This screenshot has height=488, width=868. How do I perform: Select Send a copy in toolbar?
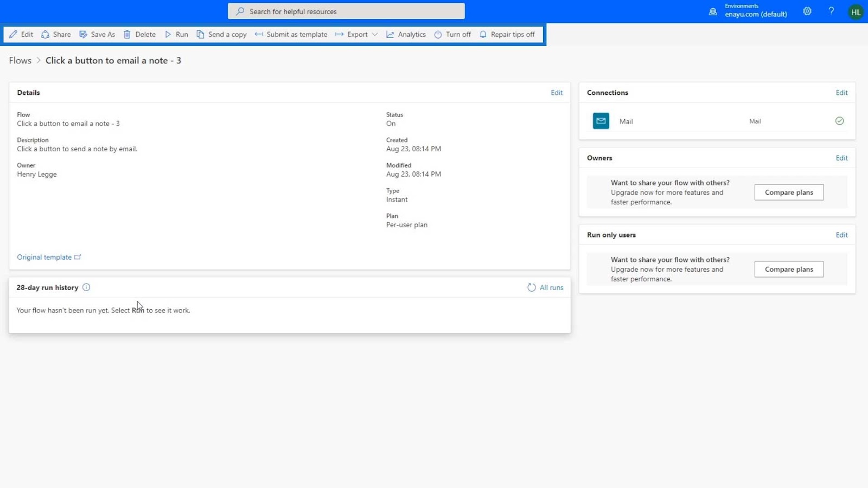pyautogui.click(x=221, y=34)
